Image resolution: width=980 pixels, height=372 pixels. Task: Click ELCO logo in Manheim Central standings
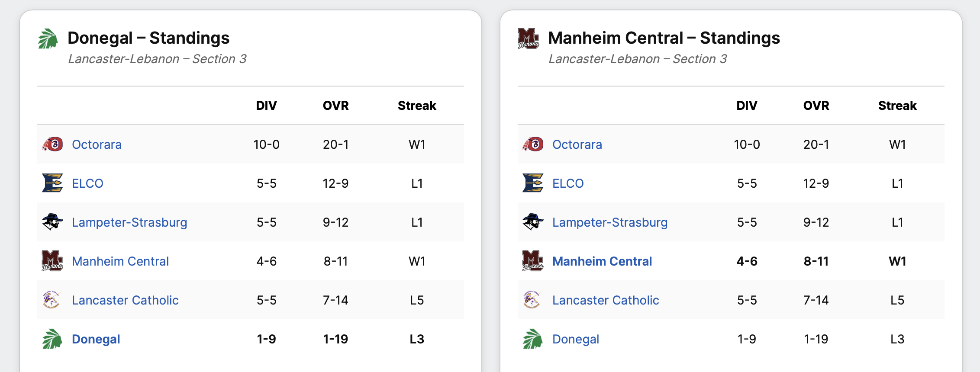[533, 183]
